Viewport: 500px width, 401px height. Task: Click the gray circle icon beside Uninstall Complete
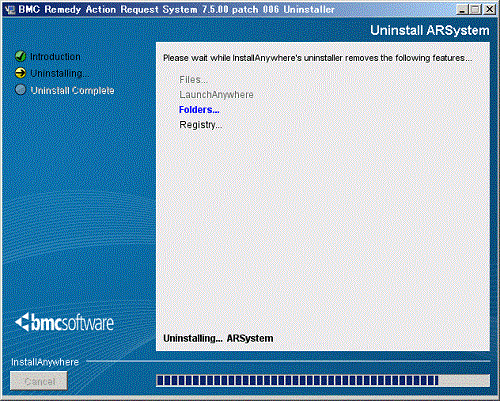21,89
